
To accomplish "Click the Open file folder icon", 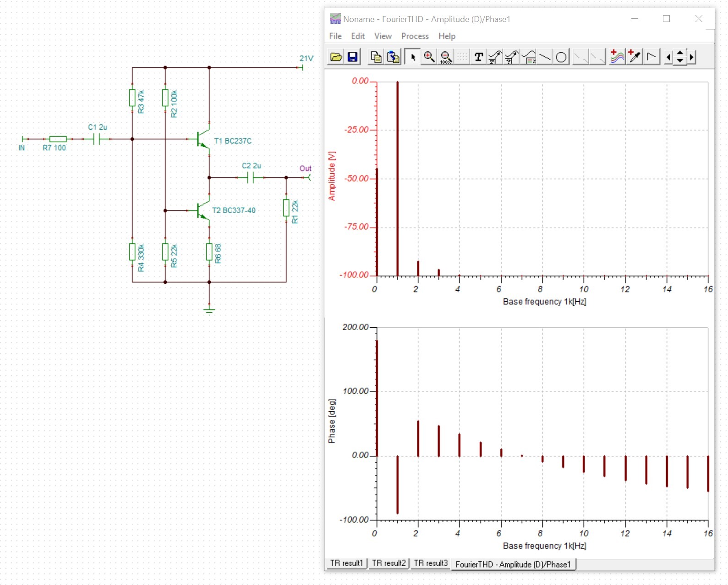I will (x=336, y=57).
